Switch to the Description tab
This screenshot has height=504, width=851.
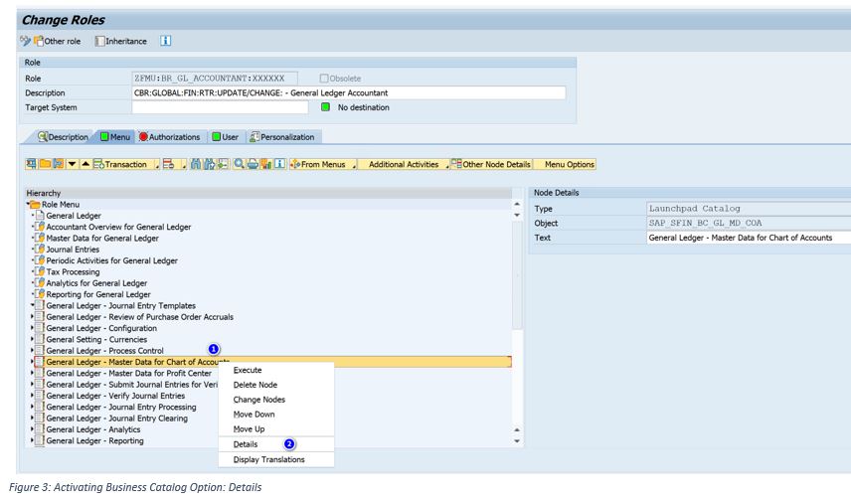[63, 137]
